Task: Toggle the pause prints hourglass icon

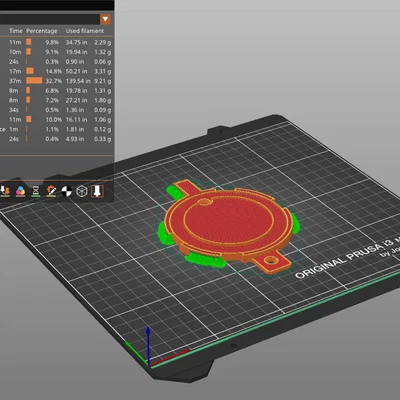Action: coord(36,191)
